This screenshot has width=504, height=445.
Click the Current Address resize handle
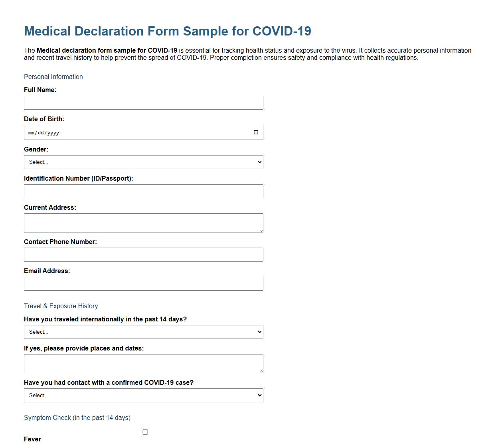[261, 231]
